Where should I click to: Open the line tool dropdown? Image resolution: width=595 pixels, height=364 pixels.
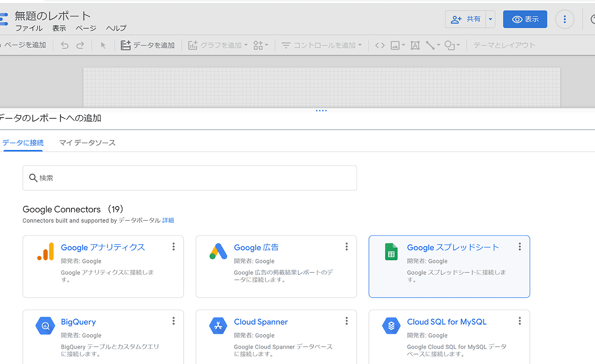coord(433,45)
